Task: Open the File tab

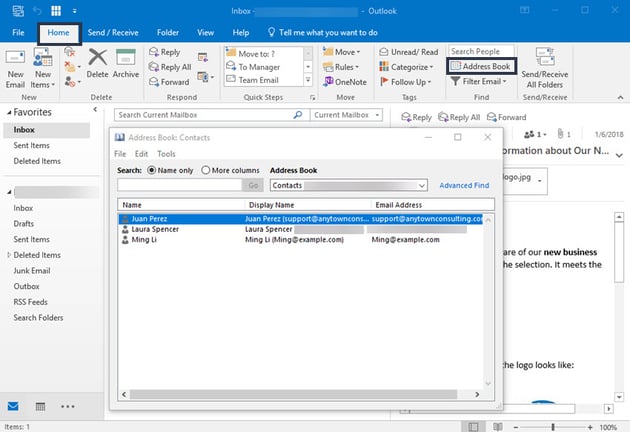Action: coord(18,33)
